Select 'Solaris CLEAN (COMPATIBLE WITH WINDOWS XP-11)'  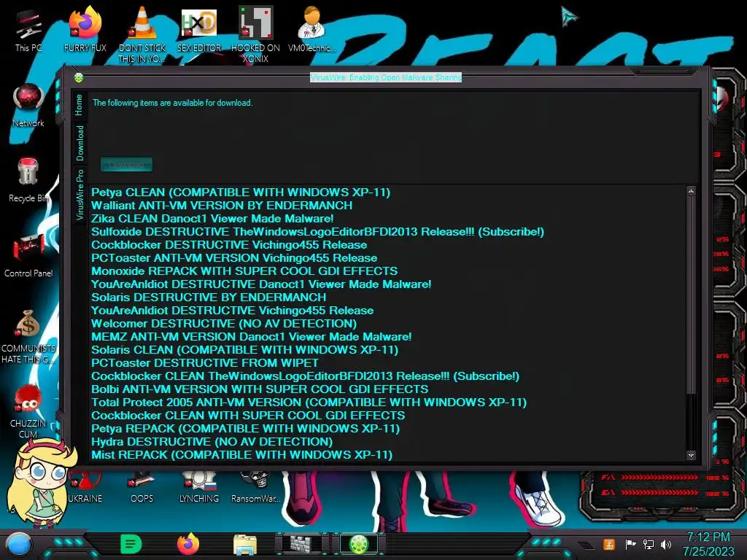[244, 349]
